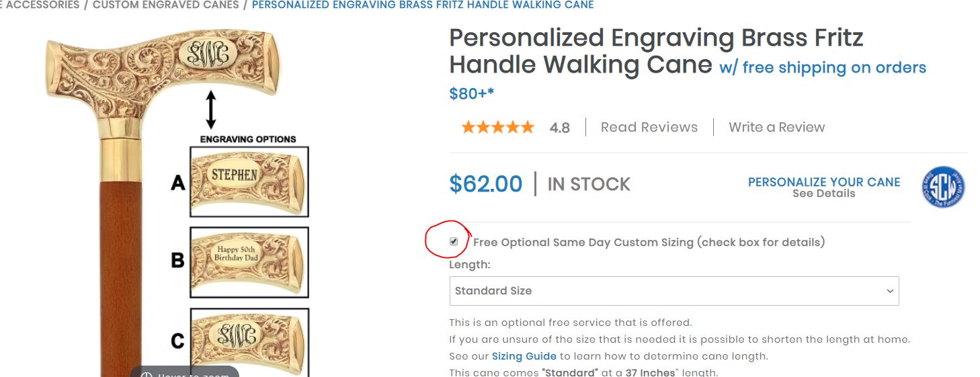
Task: Click the monogram oval on cane handle
Action: pos(208,54)
